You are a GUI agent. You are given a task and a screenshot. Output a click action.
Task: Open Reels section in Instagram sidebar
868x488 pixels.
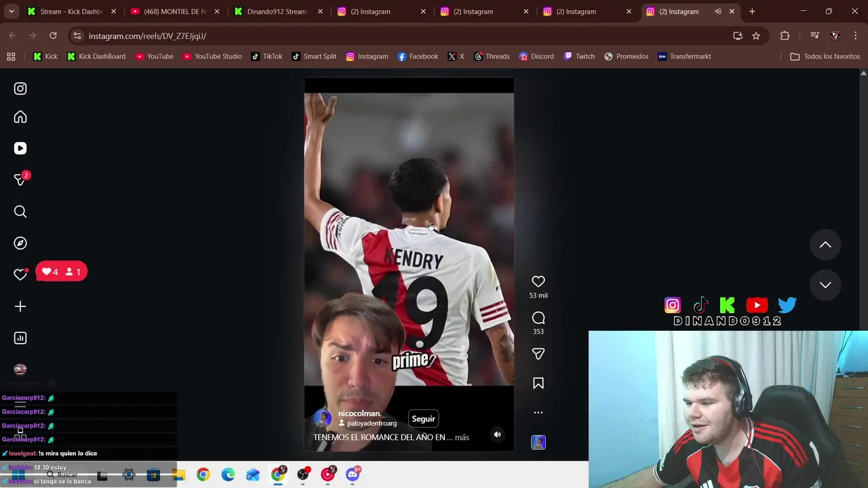[20, 148]
